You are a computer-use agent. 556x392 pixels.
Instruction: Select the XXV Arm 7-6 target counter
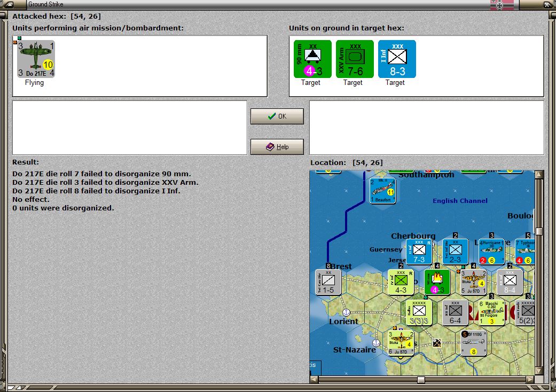[355, 59]
